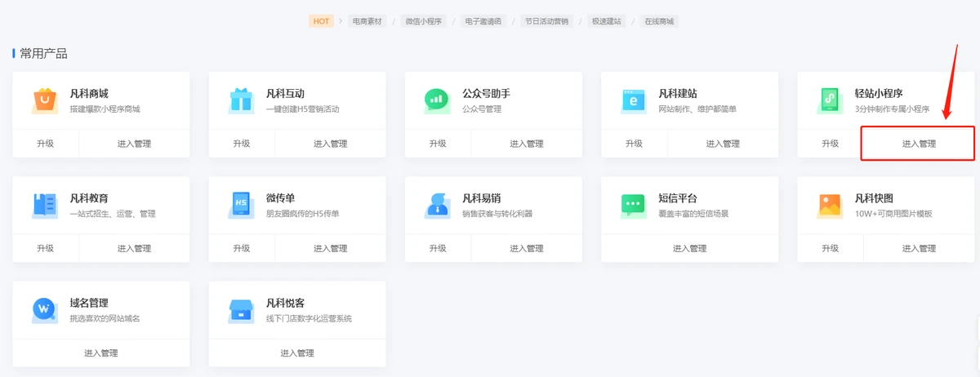Click the 凡科互动 gift box icon
The width and height of the screenshot is (980, 377).
pyautogui.click(x=241, y=100)
